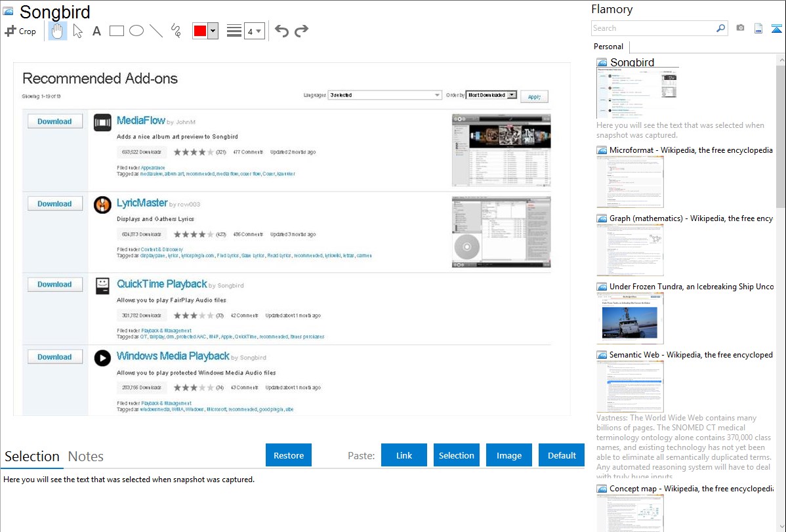Click the MediaFlow filmstrip add-on icon
Image resolution: width=786 pixels, height=532 pixels.
[x=102, y=123]
